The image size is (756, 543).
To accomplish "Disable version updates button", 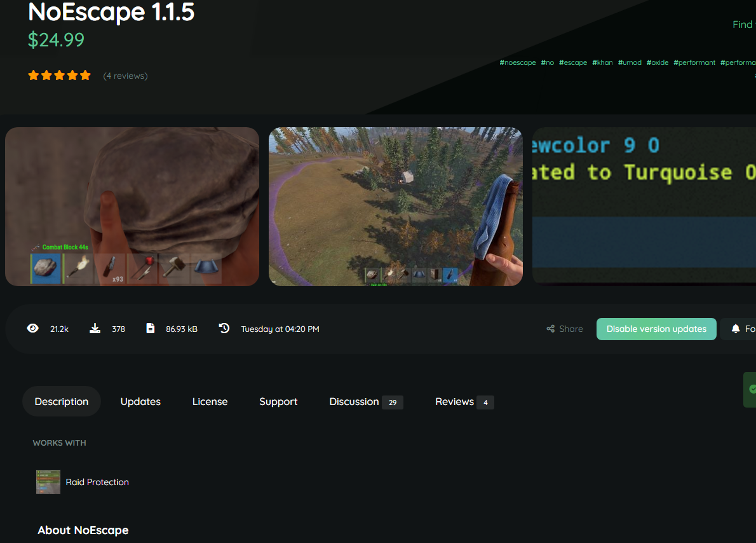I will click(656, 329).
